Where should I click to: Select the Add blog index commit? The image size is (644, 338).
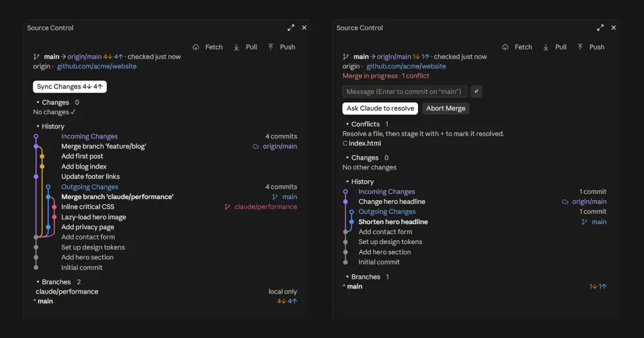(84, 166)
